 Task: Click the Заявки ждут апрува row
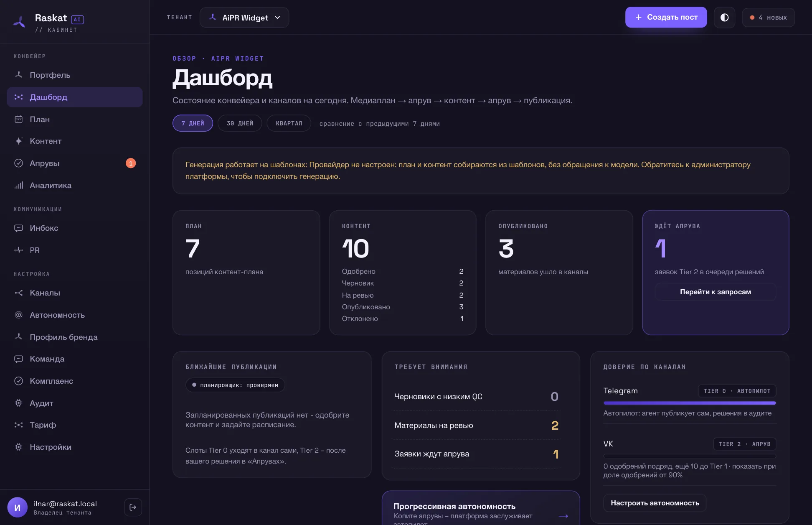[477, 454]
